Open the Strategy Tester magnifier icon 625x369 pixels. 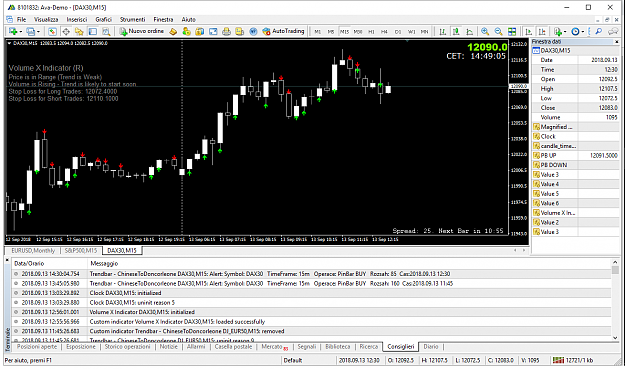[106, 31]
